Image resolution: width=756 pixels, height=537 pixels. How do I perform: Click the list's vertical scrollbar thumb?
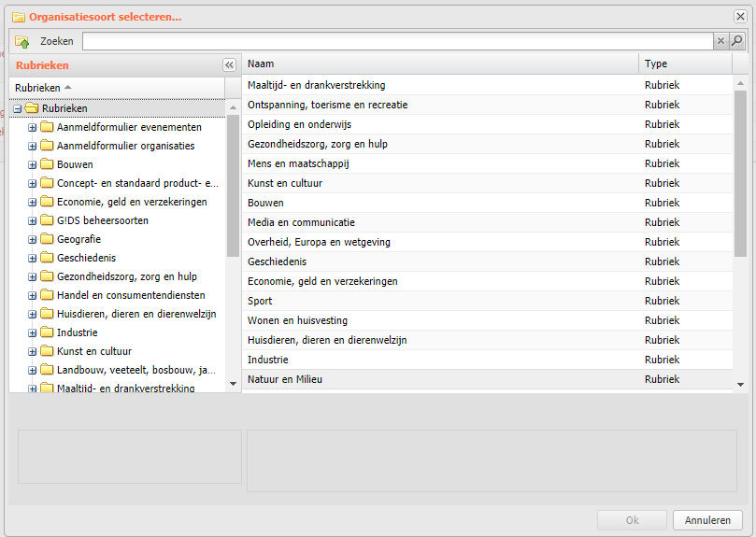pos(740,174)
